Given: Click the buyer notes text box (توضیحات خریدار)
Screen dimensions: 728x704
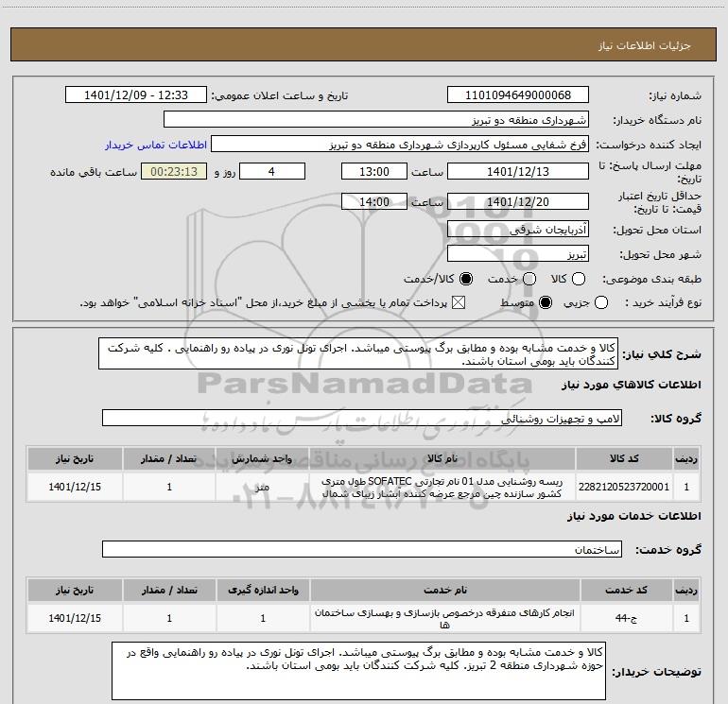Looking at the screenshot, I should (358, 671).
